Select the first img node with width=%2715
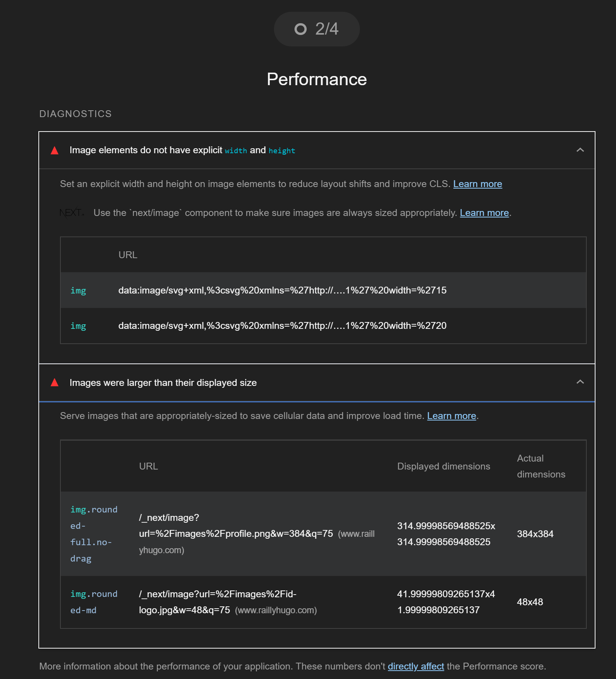 [78, 290]
